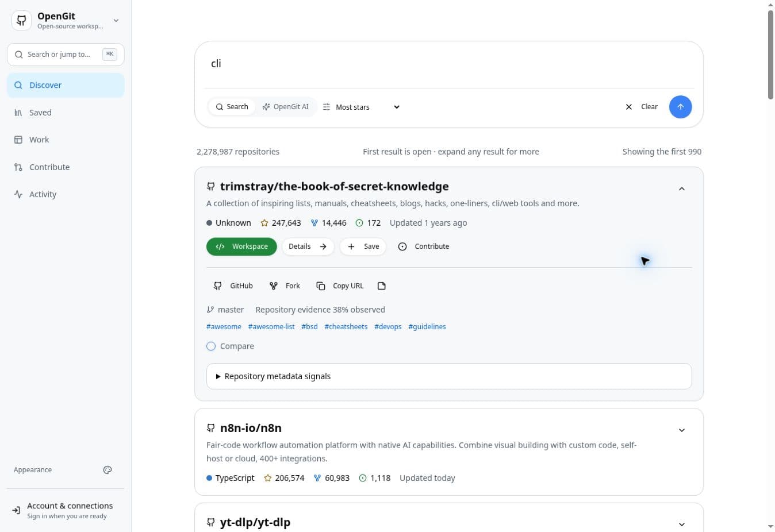This screenshot has width=775, height=532.
Task: Collapse the trimstray result card
Action: tap(682, 189)
